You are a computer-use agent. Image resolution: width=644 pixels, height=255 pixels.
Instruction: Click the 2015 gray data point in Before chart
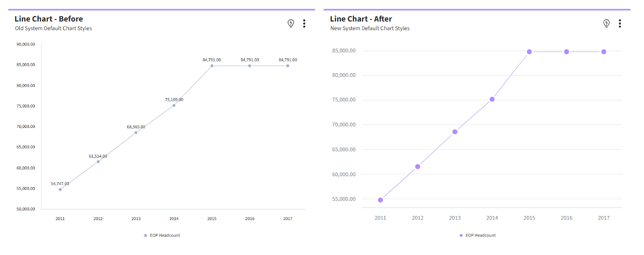tap(212, 66)
